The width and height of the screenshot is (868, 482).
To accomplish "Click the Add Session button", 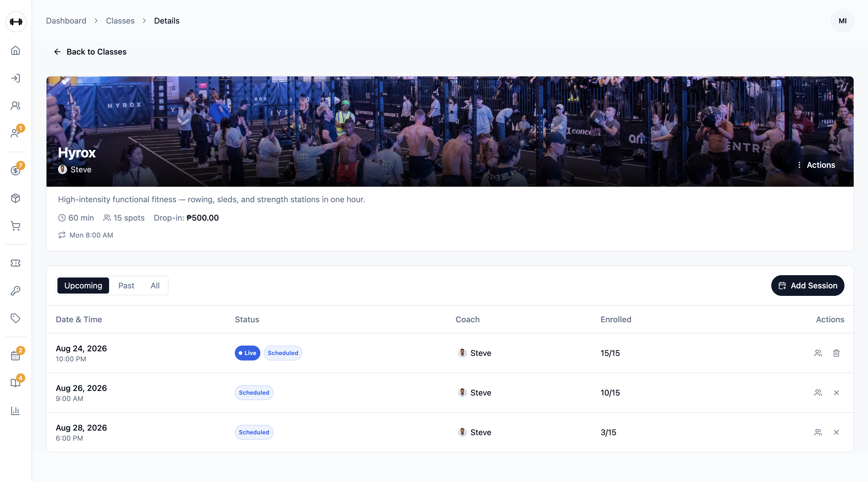I will click(x=807, y=286).
